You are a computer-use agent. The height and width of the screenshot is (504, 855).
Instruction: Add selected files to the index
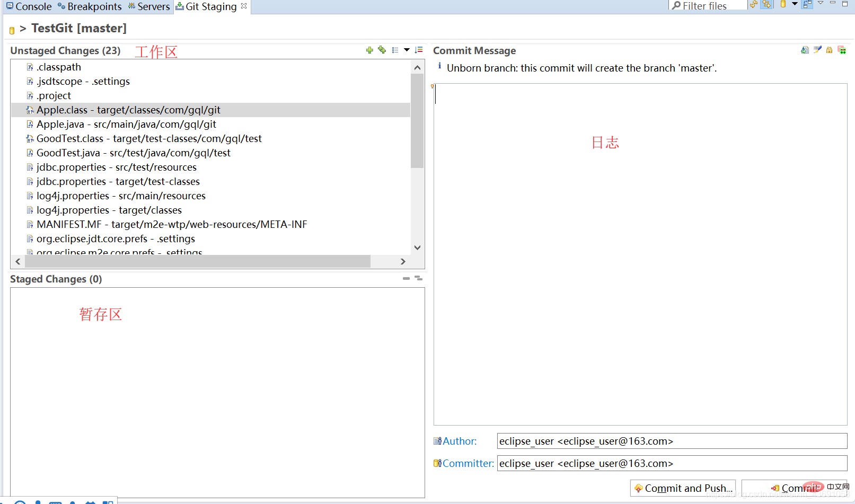[x=369, y=50]
